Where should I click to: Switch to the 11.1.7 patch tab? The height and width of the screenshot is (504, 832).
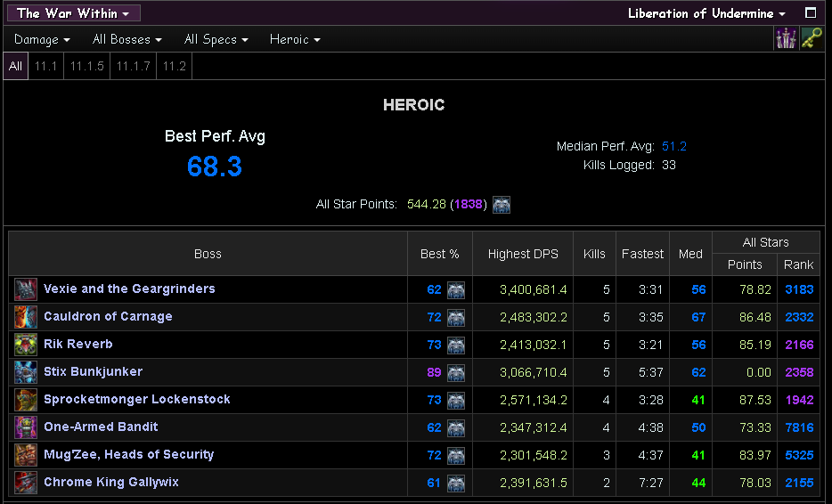point(134,66)
